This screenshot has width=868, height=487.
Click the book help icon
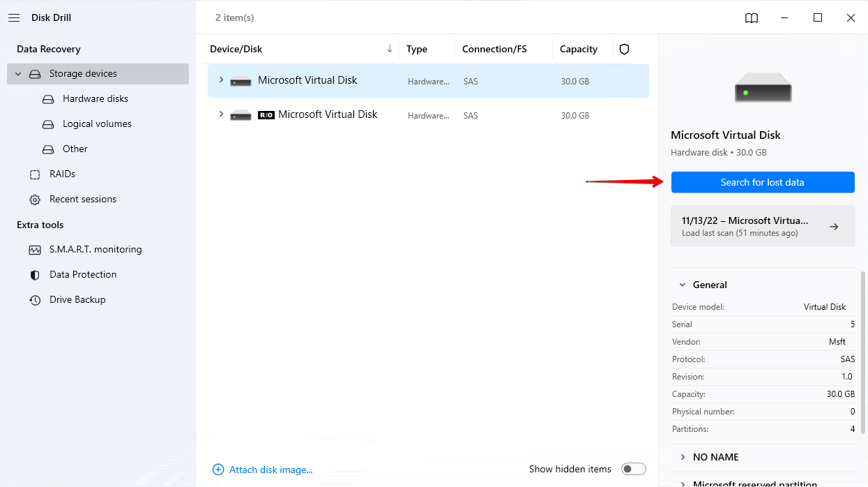coord(752,18)
